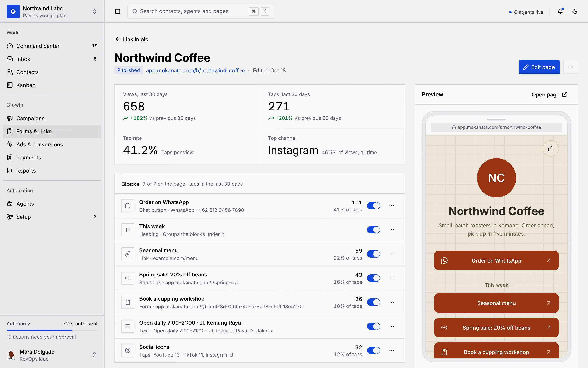Click '19 actions need your approval' text
The image size is (588, 368).
[41, 337]
